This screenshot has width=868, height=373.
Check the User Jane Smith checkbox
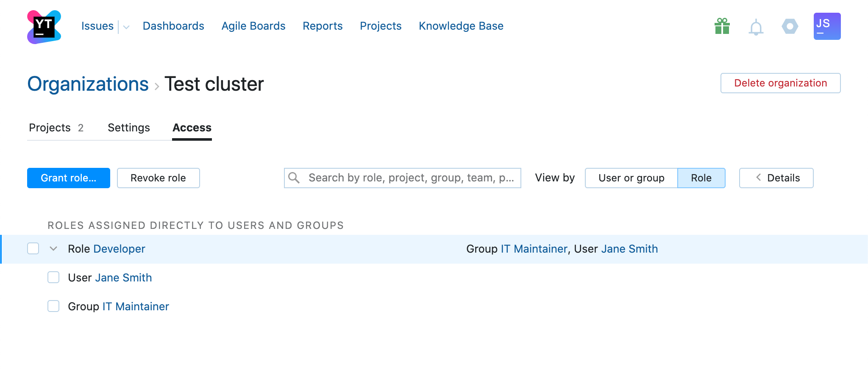point(53,278)
